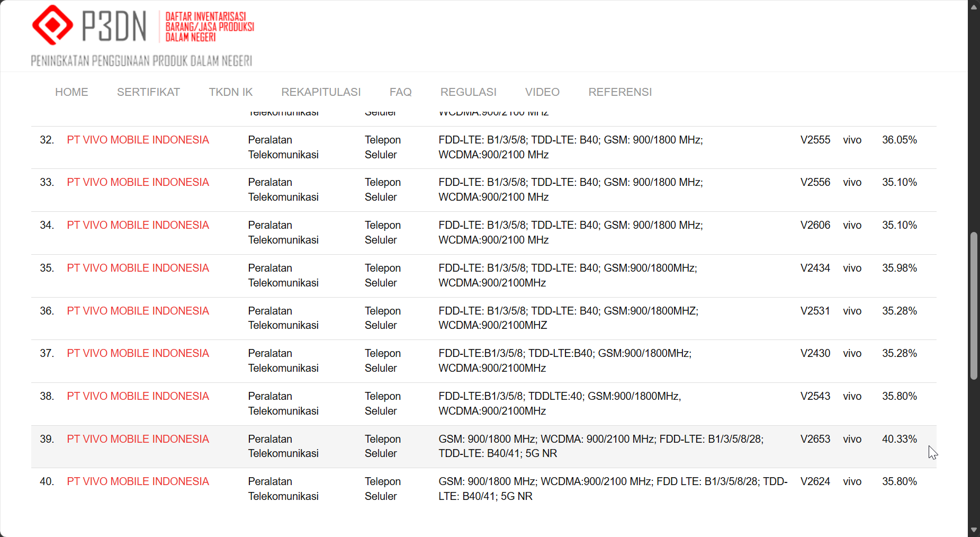Select model cell V2555
The height and width of the screenshot is (537, 980).
pos(815,140)
